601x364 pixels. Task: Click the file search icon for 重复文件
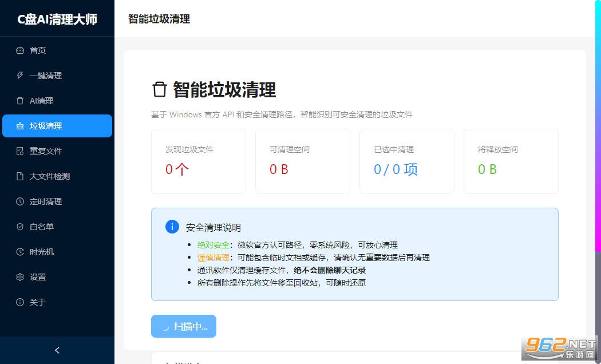pos(20,151)
